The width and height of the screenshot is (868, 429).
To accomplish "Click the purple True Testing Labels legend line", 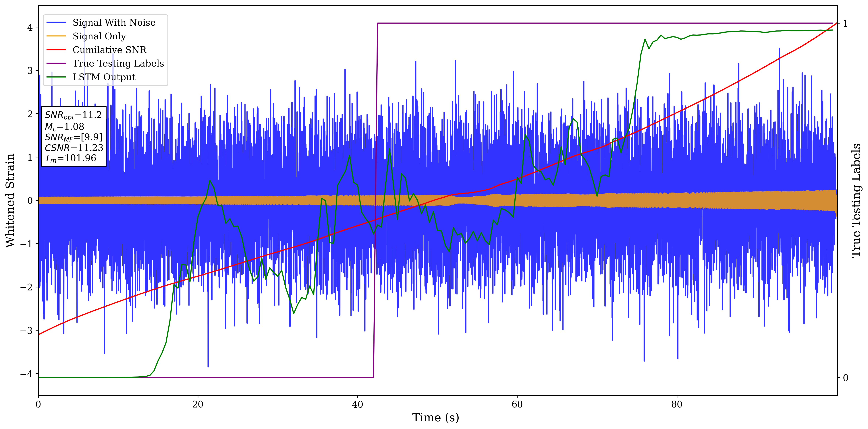I will point(56,63).
